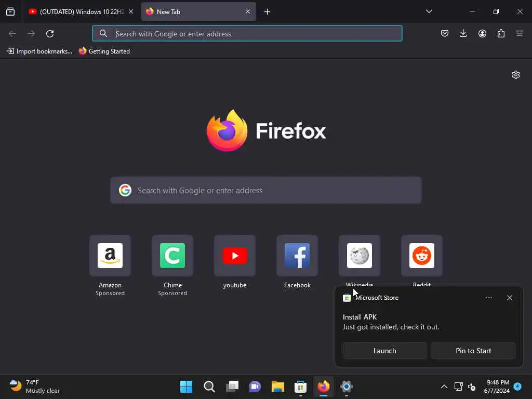This screenshot has height=399, width=532.
Task: Open File Explorer from taskbar
Action: point(277,387)
